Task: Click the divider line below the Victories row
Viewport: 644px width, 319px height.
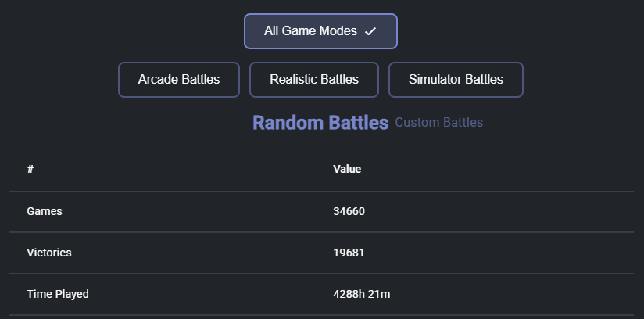Action: click(321, 274)
